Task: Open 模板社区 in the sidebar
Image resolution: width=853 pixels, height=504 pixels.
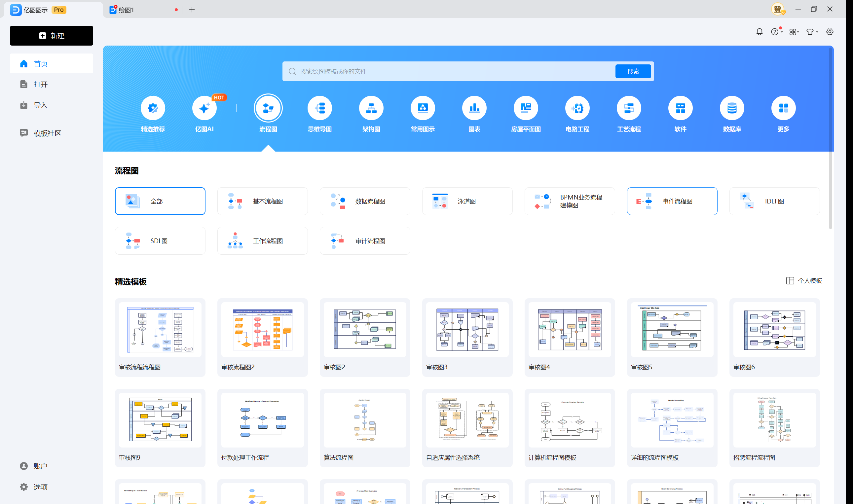Action: click(x=47, y=133)
